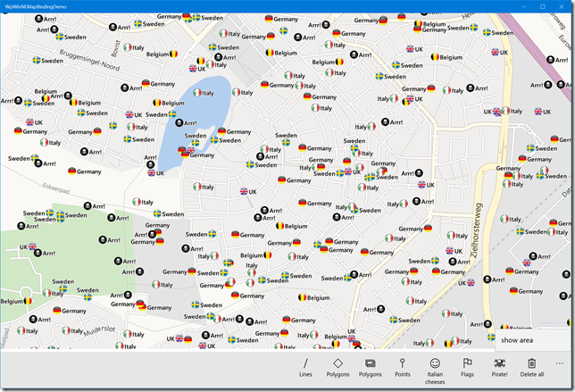
Task: Click the UK flag pin in the green park
Action: coord(32,246)
